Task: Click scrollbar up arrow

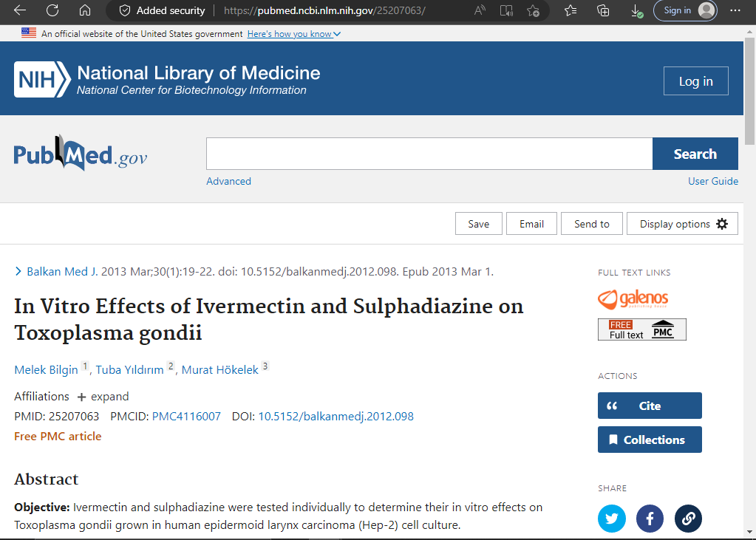Action: tap(750, 31)
